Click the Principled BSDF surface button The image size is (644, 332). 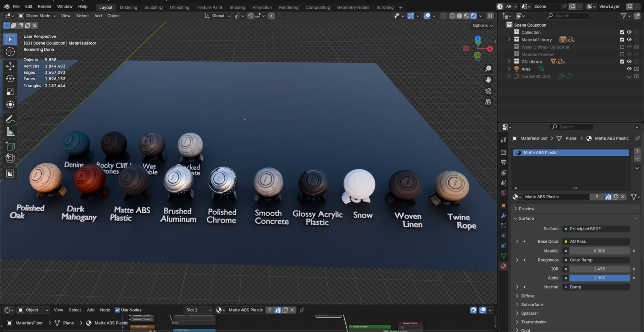[x=596, y=229]
